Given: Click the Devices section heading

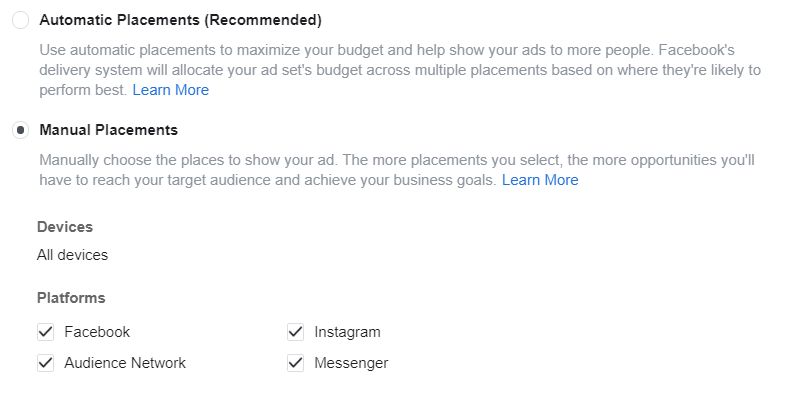Looking at the screenshot, I should pyautogui.click(x=64, y=227).
